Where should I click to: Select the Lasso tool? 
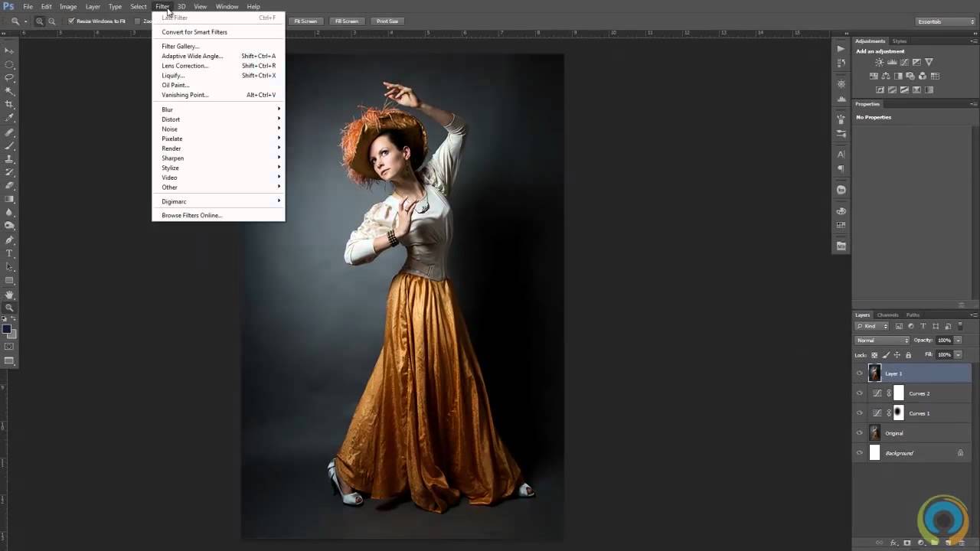point(9,77)
